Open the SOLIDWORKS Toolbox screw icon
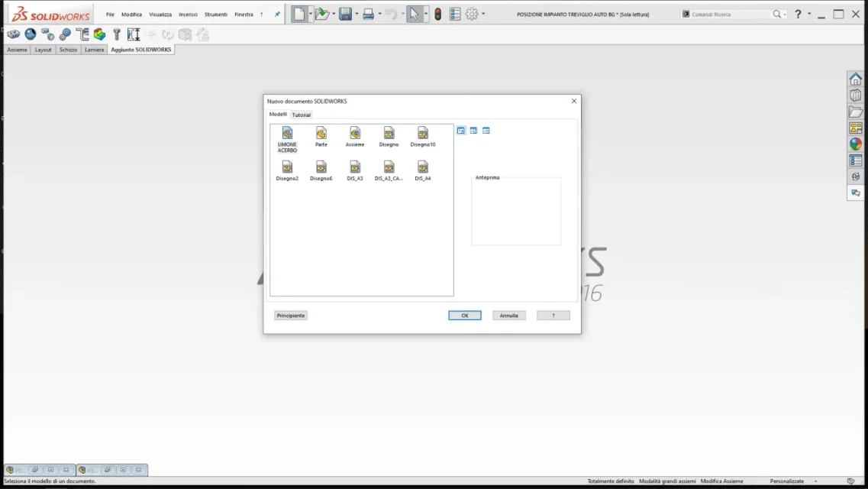The height and width of the screenshot is (489, 868). [116, 34]
